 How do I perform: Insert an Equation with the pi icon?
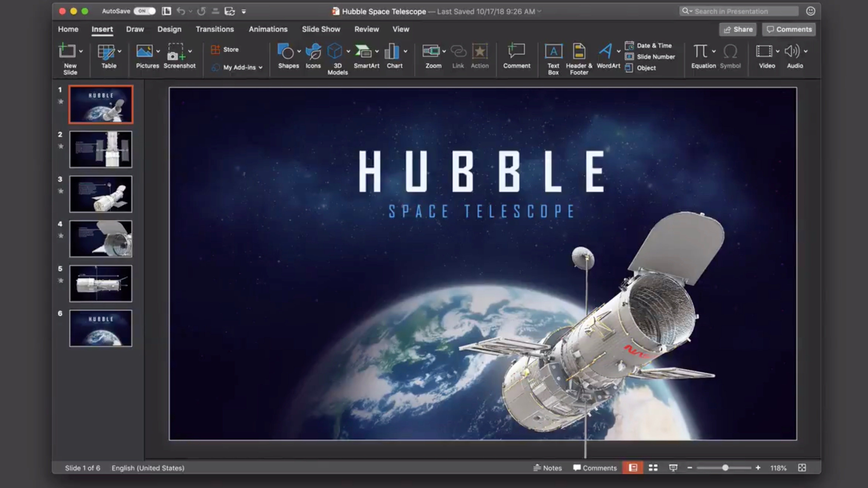[700, 51]
